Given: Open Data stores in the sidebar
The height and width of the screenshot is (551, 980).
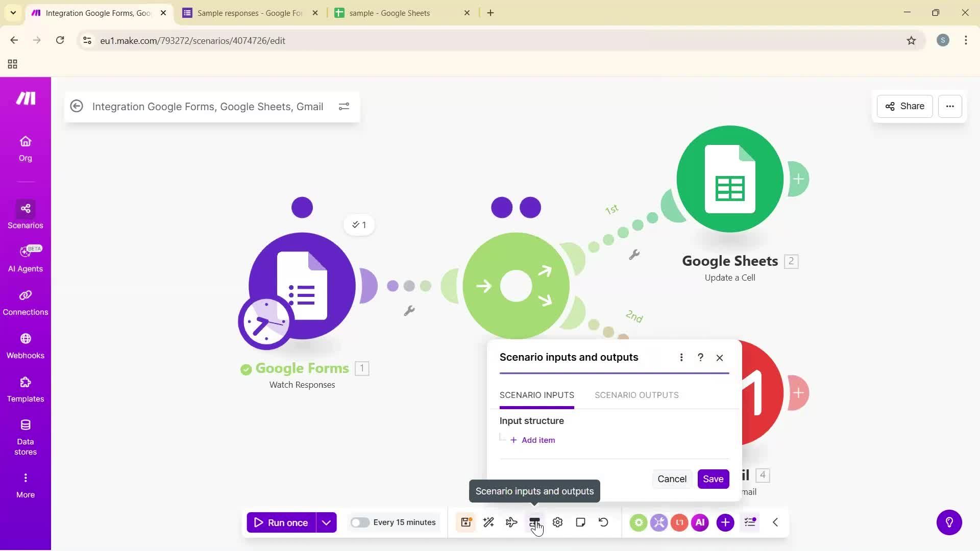Looking at the screenshot, I should pos(25,435).
